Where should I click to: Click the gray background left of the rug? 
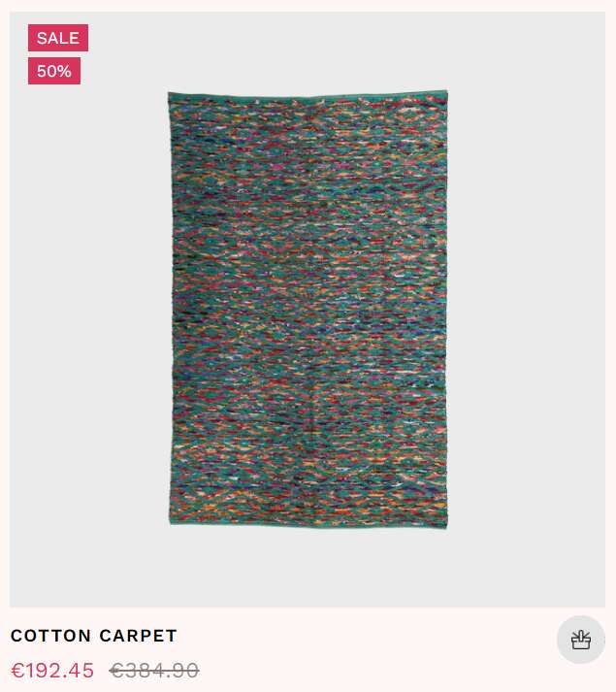(x=88, y=309)
